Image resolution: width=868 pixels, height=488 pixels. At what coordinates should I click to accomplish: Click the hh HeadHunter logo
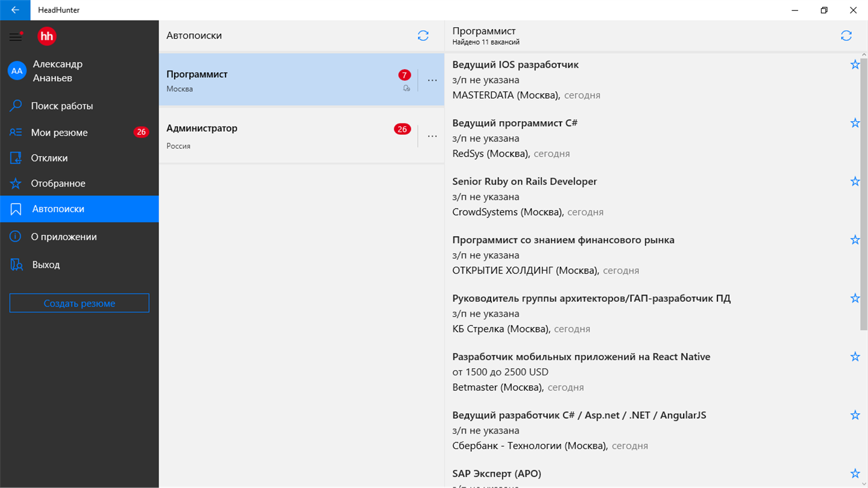point(47,37)
